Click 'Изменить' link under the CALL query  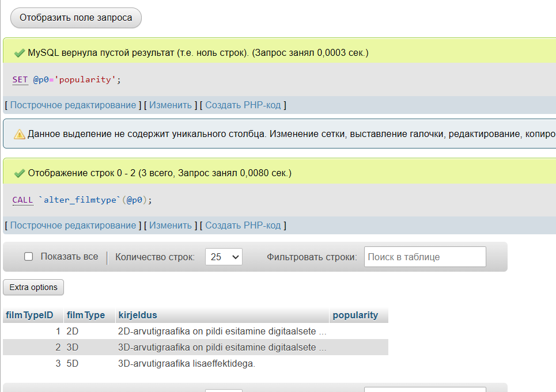(x=170, y=226)
